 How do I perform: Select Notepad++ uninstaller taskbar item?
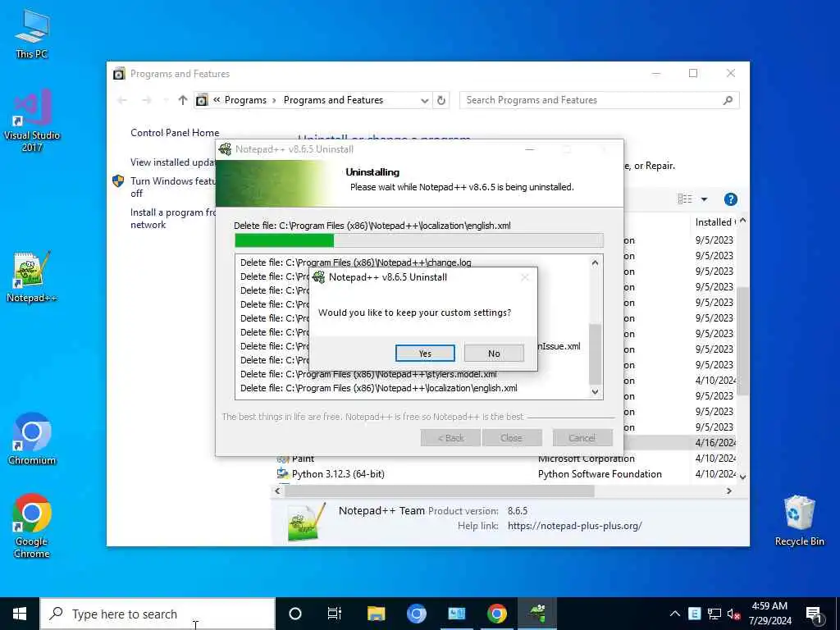pos(536,614)
